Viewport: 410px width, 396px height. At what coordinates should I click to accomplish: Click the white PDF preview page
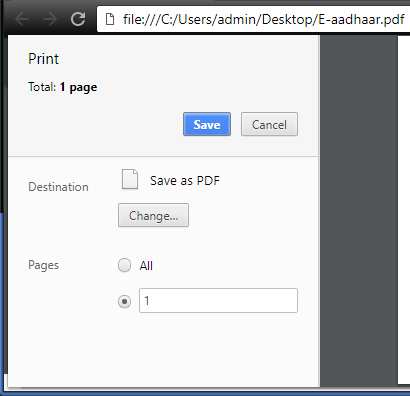click(404, 210)
